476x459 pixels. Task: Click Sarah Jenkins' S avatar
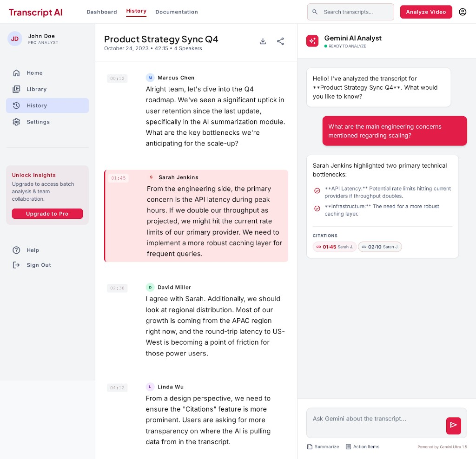click(x=151, y=177)
